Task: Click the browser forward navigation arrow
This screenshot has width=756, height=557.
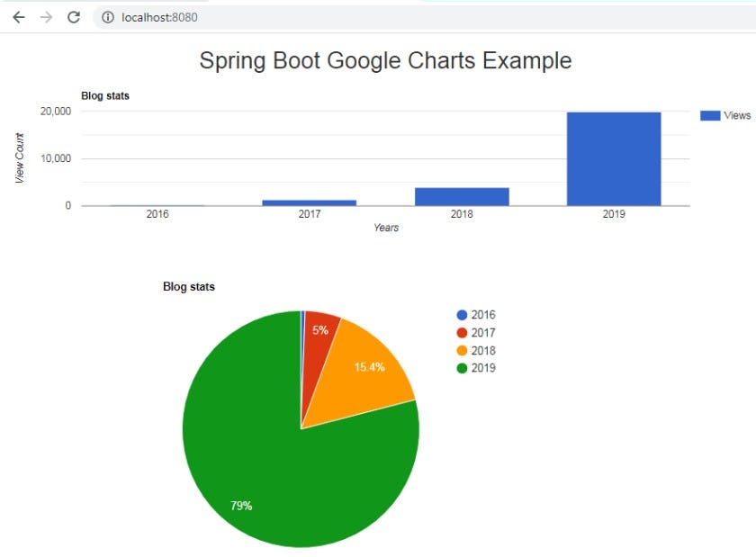Action: pos(45,16)
